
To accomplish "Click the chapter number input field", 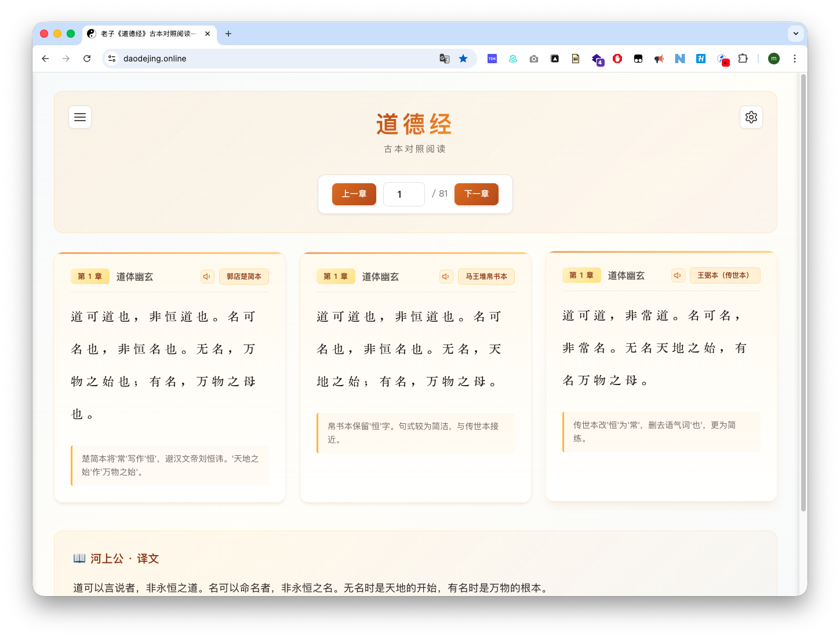I will coord(403,194).
